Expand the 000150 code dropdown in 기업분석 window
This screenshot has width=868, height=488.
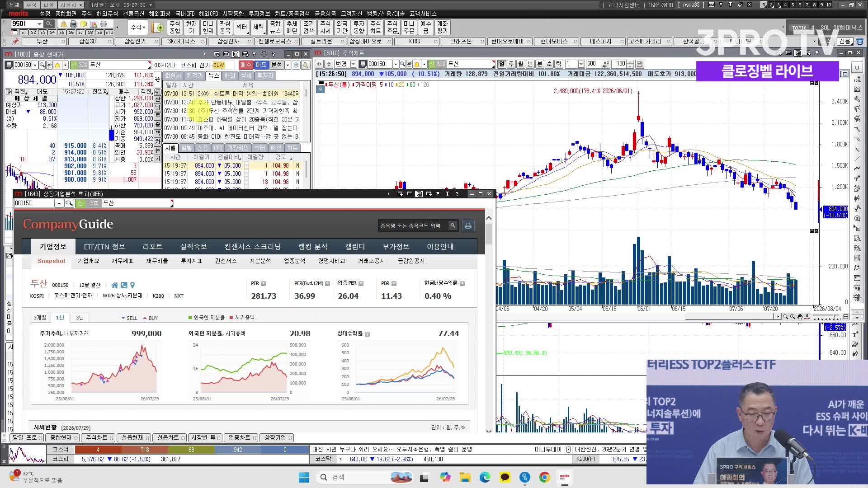(x=59, y=203)
